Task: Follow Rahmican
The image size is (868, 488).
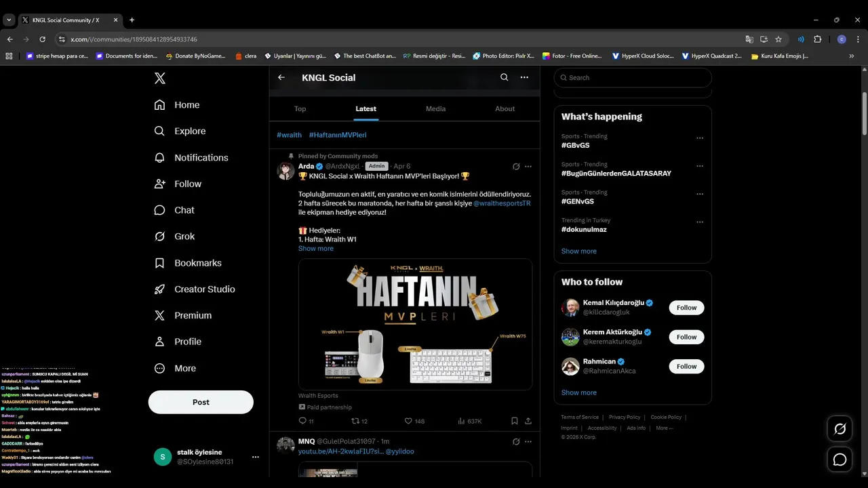Action: point(686,366)
